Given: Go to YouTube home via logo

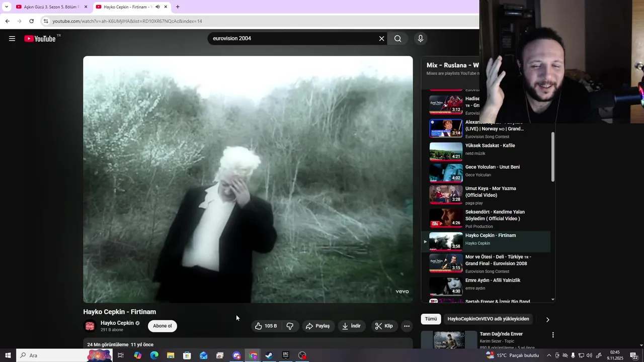Looking at the screenshot, I should pos(40,39).
